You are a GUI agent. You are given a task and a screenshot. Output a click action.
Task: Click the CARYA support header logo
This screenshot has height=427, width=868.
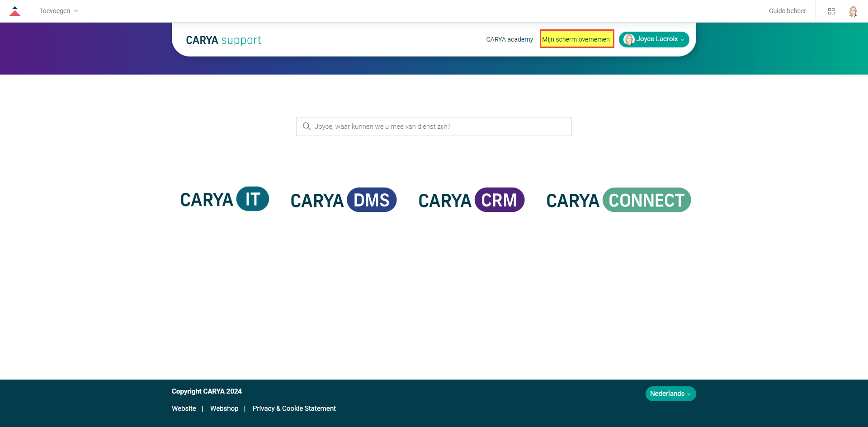tap(223, 40)
